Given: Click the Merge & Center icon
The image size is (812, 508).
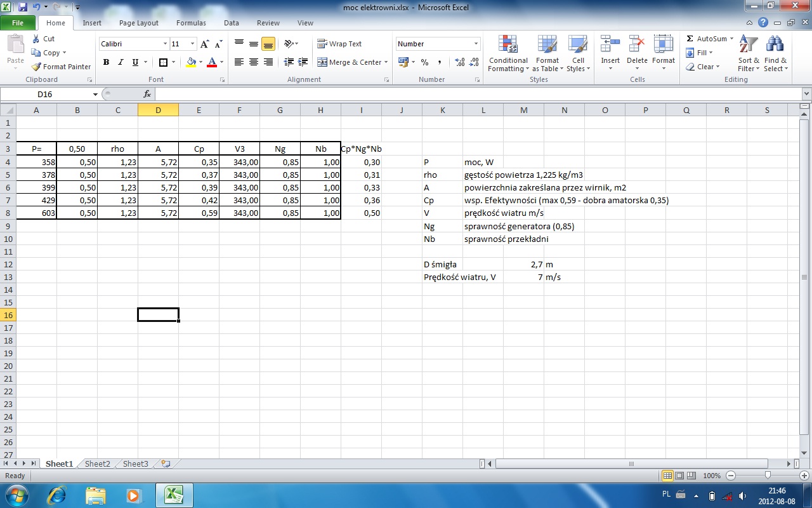Looking at the screenshot, I should (322, 62).
